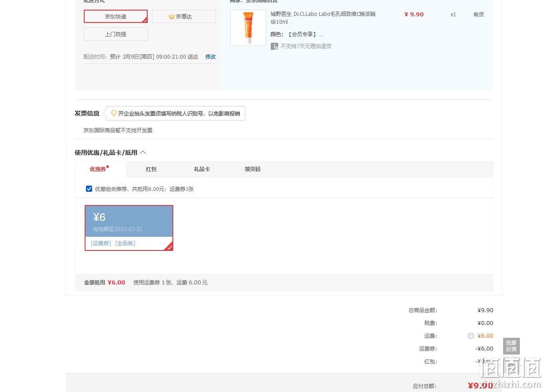Deselect the ¥6 运费券 coupon card
The width and height of the screenshot is (545, 392).
tap(129, 228)
